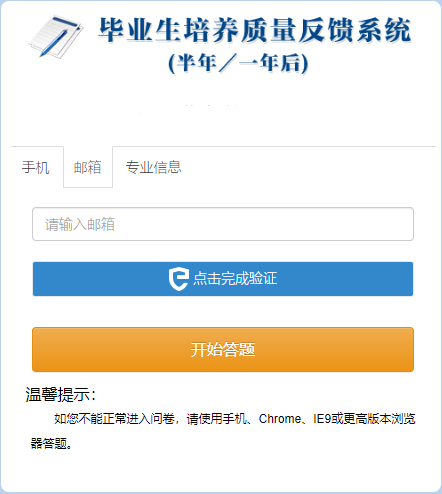Open the 专业信息 tab
Screen dimensions: 442x494
(153, 167)
